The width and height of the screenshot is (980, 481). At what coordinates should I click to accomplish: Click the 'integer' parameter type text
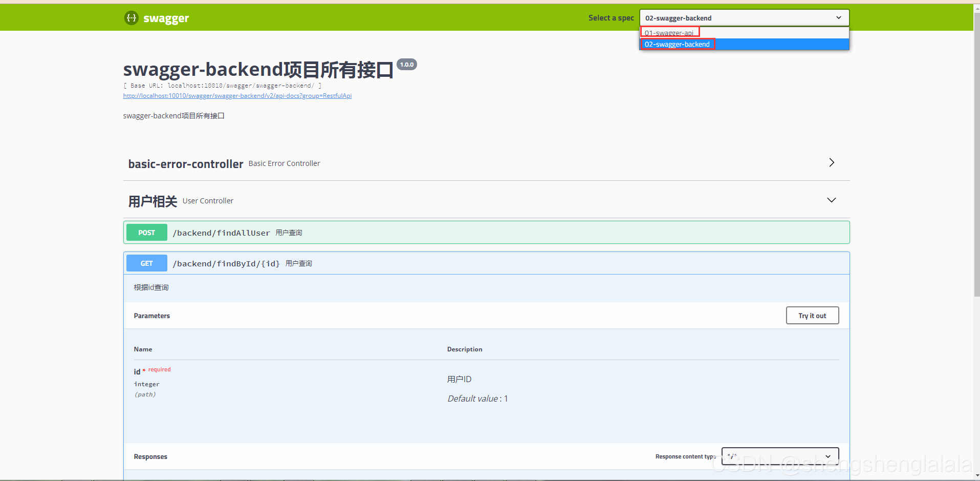point(147,384)
